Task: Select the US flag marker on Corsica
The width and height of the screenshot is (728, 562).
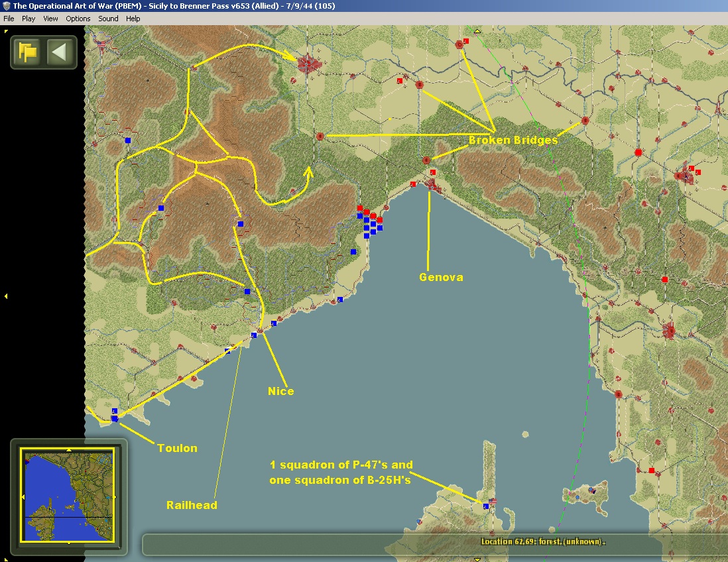Action: (493, 501)
